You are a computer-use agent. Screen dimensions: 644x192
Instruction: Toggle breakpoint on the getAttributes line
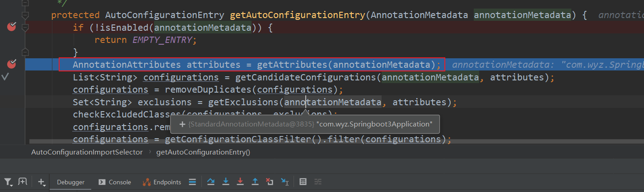tap(11, 65)
